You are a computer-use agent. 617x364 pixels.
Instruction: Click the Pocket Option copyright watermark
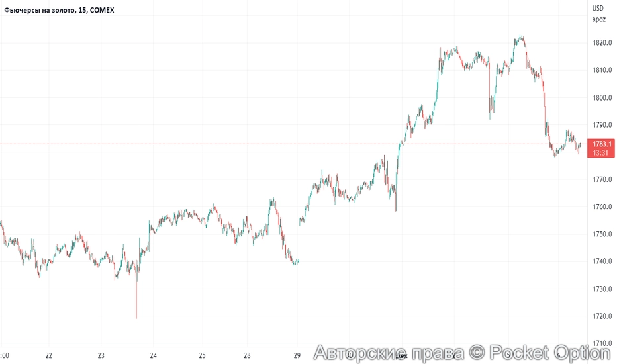coord(462,354)
